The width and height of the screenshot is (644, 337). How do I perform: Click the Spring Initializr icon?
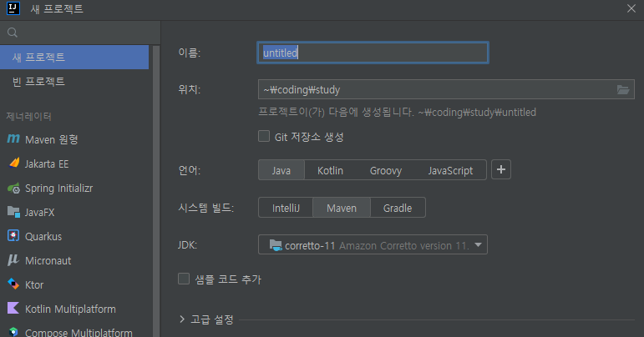pyautogui.click(x=13, y=189)
